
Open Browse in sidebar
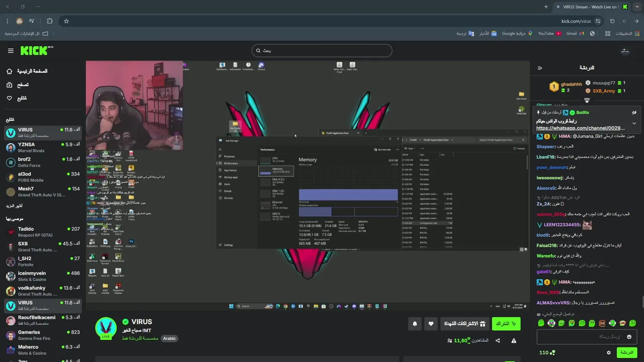pos(18,85)
